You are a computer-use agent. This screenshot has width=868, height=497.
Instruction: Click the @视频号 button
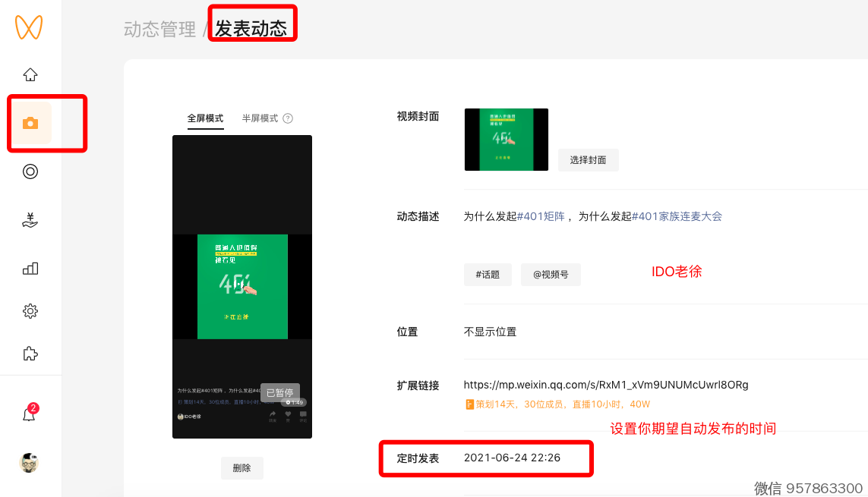tap(551, 275)
